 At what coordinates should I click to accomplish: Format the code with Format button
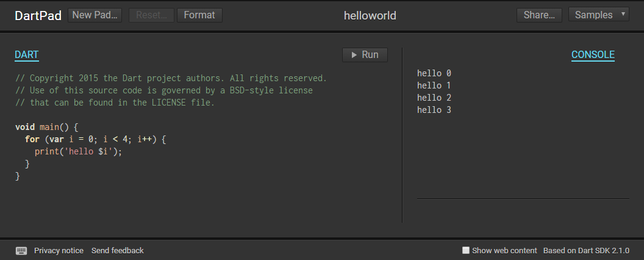click(199, 15)
